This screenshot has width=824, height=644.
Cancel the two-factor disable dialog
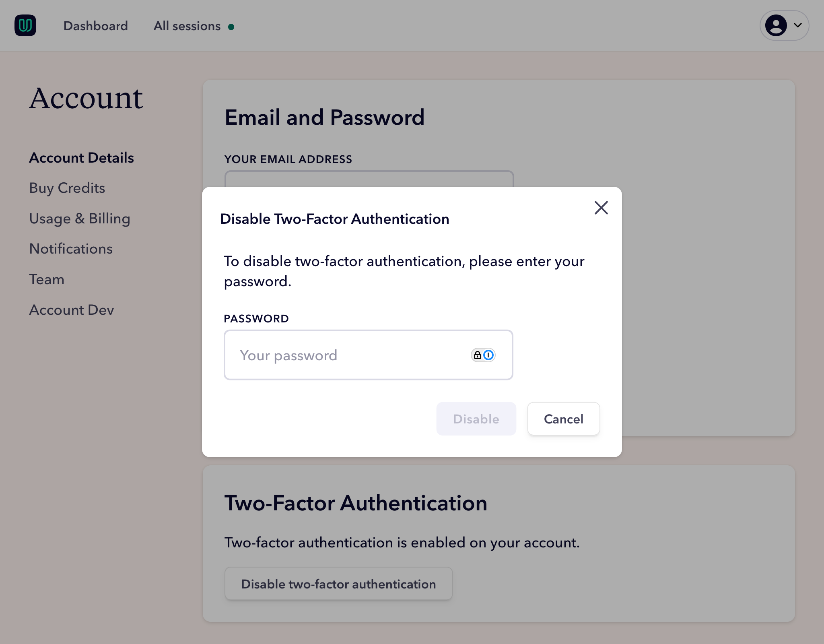pos(563,419)
